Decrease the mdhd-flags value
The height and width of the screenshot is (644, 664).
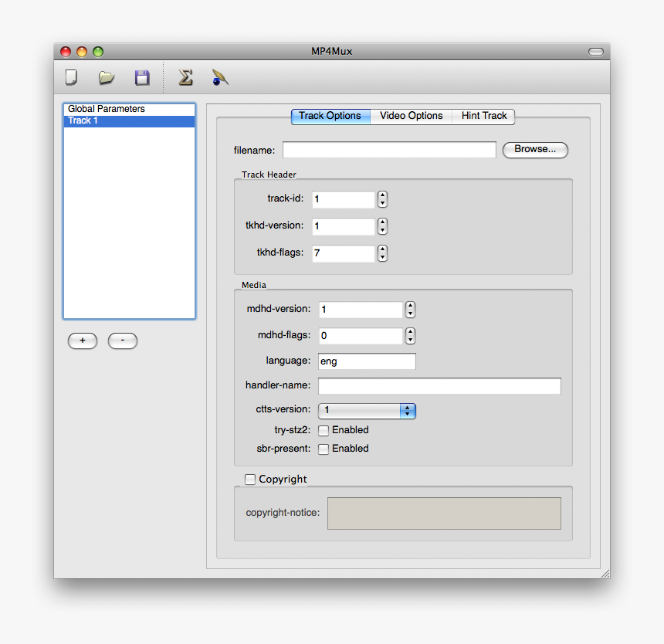[x=410, y=340]
